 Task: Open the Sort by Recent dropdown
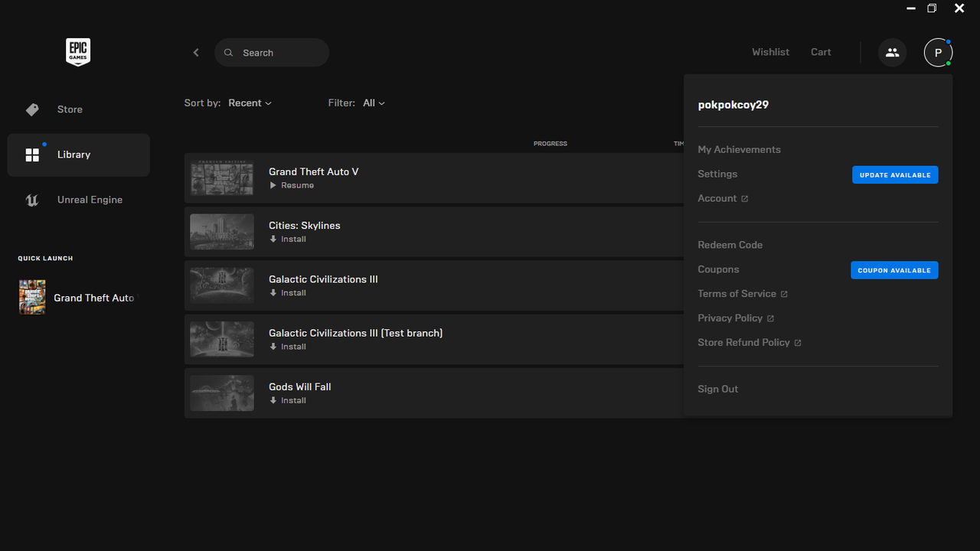[x=250, y=103]
